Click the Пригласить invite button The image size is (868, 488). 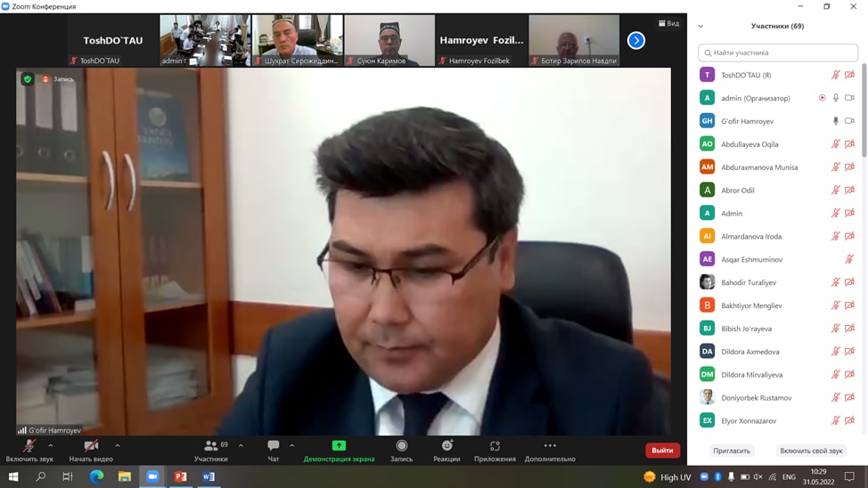pyautogui.click(x=732, y=451)
